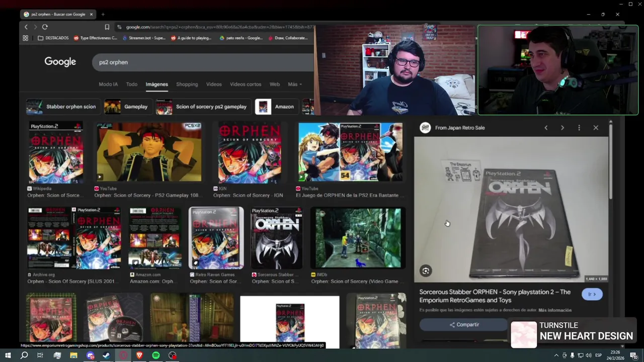Open a new browser tab
This screenshot has width=644, height=362.
pyautogui.click(x=103, y=14)
